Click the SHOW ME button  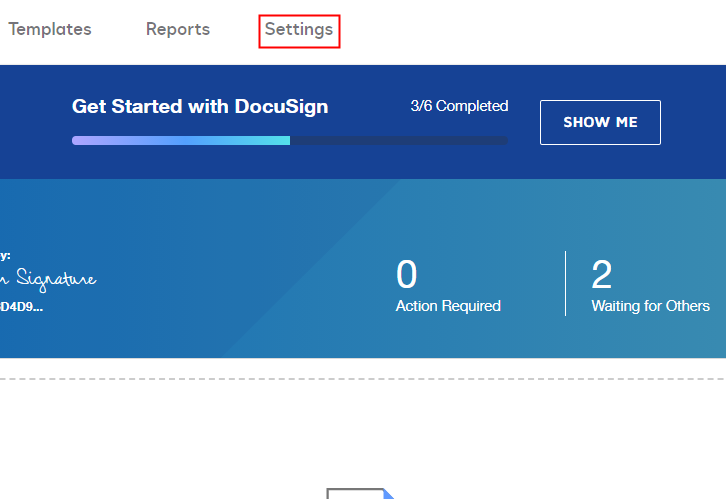600,122
